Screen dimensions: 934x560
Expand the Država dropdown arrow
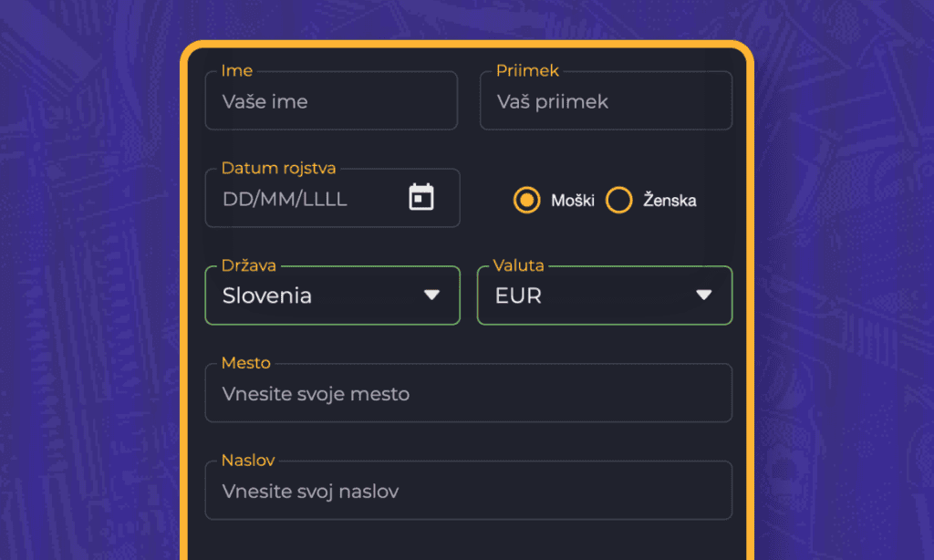coord(432,295)
